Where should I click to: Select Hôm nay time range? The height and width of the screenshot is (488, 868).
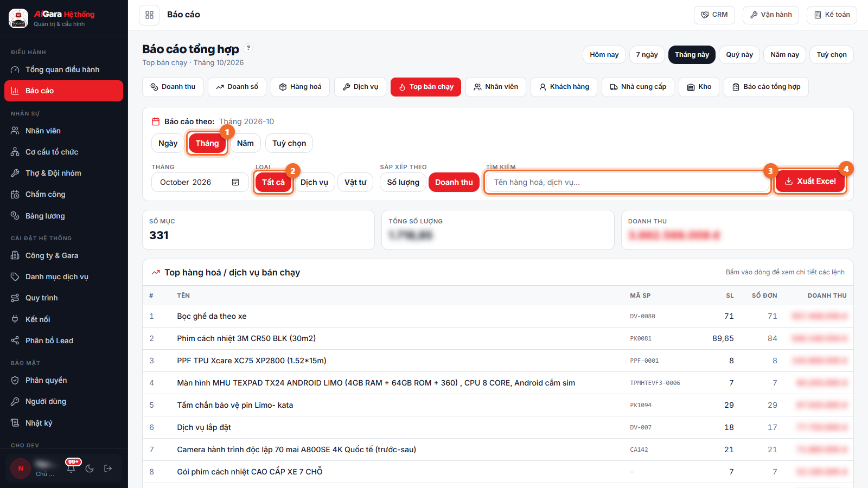point(604,55)
